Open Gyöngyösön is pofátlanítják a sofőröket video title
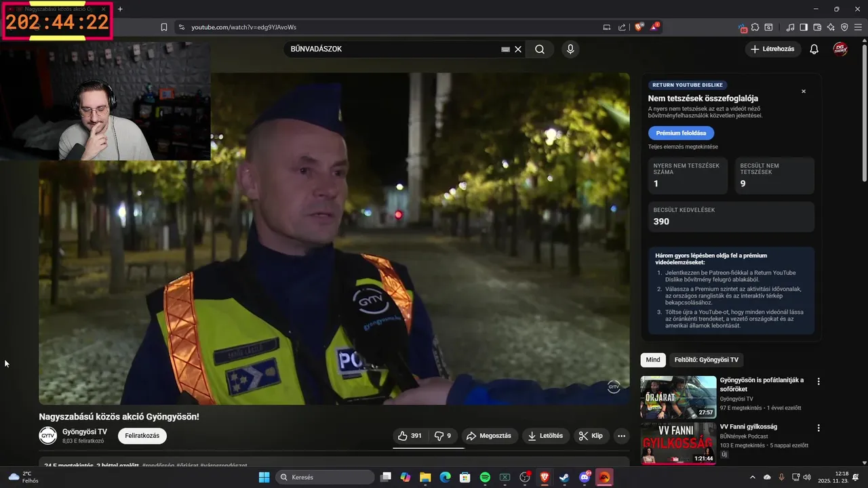This screenshot has height=488, width=868. (762, 384)
